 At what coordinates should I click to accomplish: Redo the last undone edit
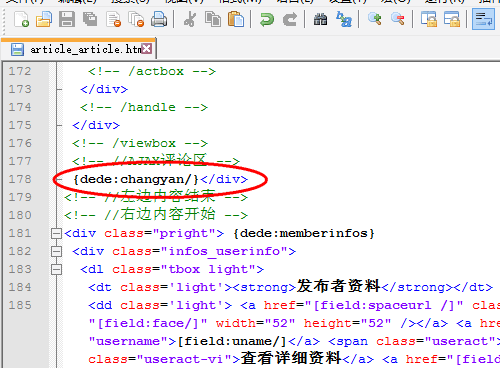290,19
